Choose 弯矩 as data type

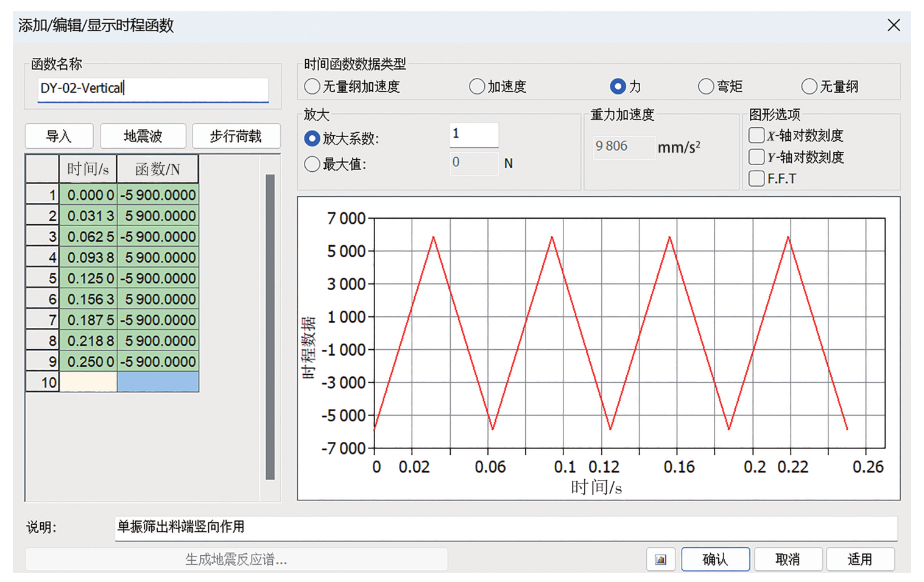(705, 87)
